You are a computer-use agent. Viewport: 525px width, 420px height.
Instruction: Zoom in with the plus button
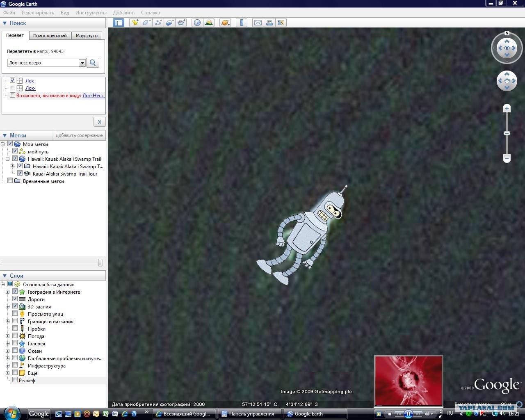pos(507,108)
